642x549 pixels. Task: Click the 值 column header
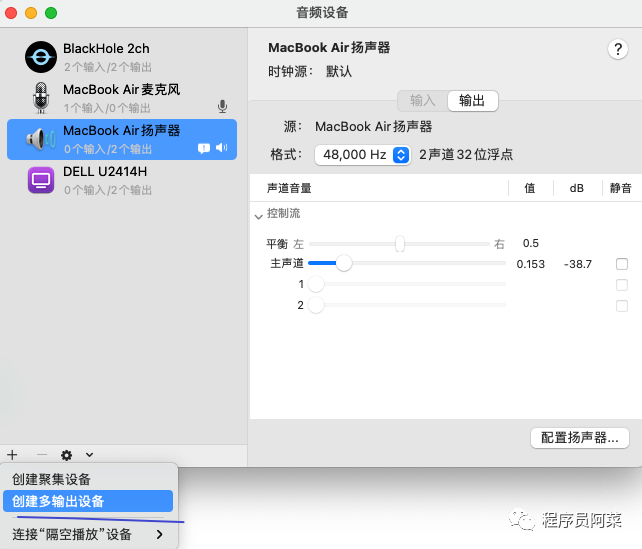pos(530,188)
